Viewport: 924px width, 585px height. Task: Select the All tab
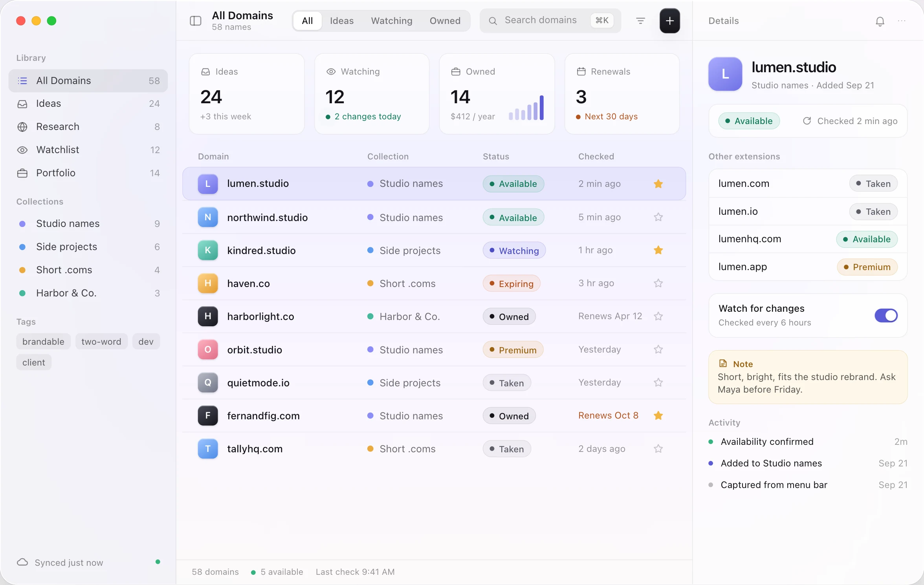307,21
